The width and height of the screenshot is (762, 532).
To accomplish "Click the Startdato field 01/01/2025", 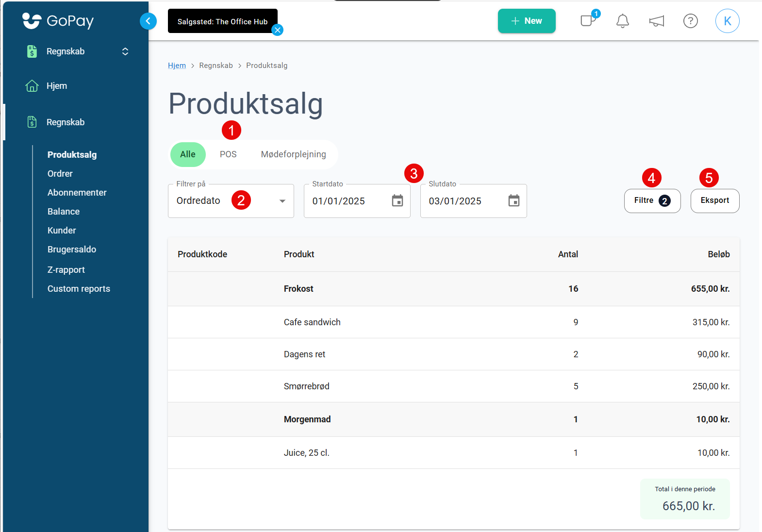I will click(357, 201).
